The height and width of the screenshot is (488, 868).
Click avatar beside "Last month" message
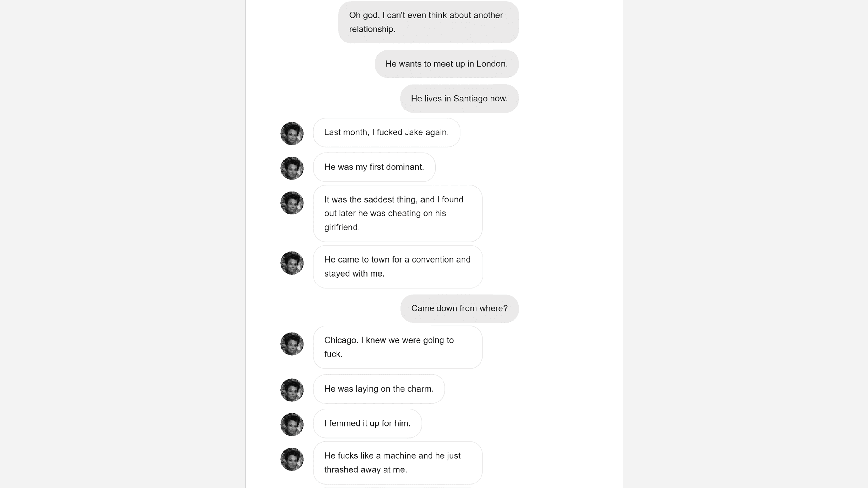[292, 133]
